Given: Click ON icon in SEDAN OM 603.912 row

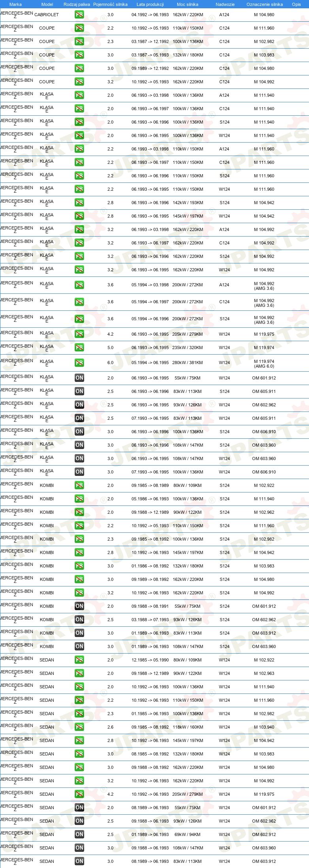Looking at the screenshot, I should pos(79,861).
